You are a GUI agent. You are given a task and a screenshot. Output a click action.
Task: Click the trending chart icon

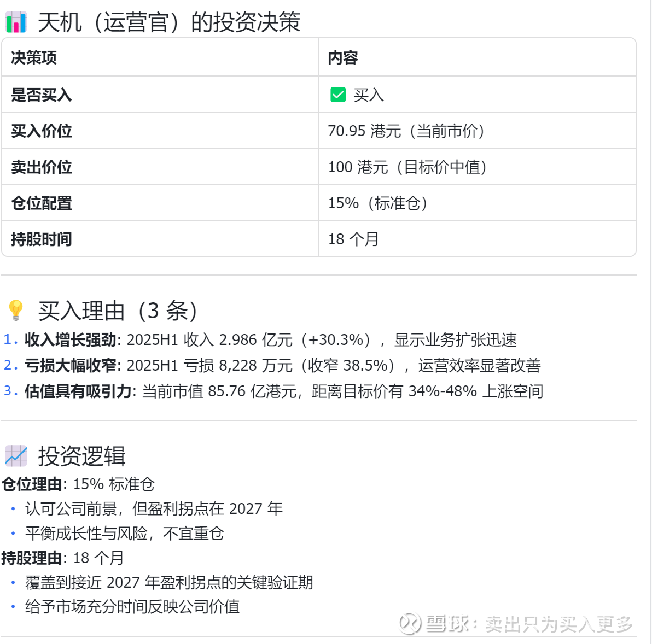point(16,455)
